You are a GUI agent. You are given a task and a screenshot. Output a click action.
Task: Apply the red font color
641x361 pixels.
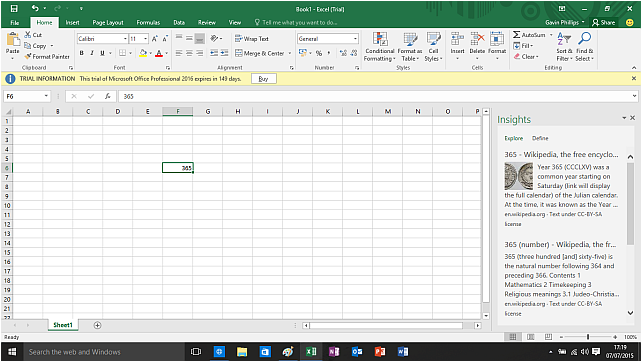159,53
